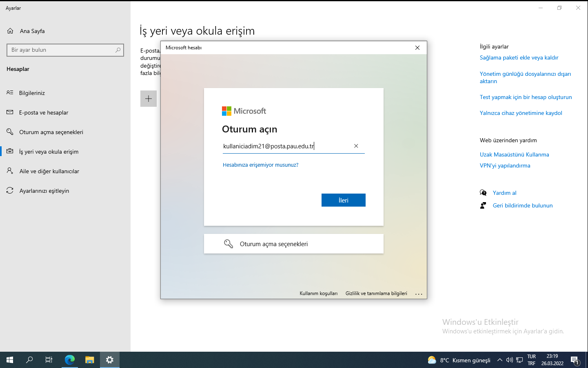Viewport: 588px width, 368px height.
Task: Click the plus icon to connect account
Action: pos(149,99)
